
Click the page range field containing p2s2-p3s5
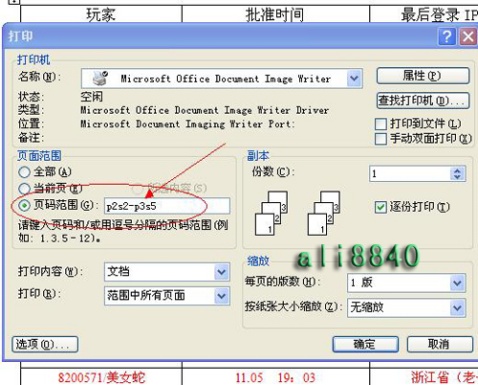pos(167,206)
